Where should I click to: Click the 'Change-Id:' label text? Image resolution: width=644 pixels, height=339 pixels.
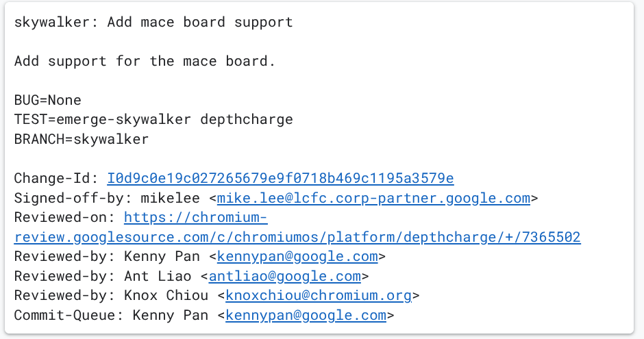[x=56, y=179]
